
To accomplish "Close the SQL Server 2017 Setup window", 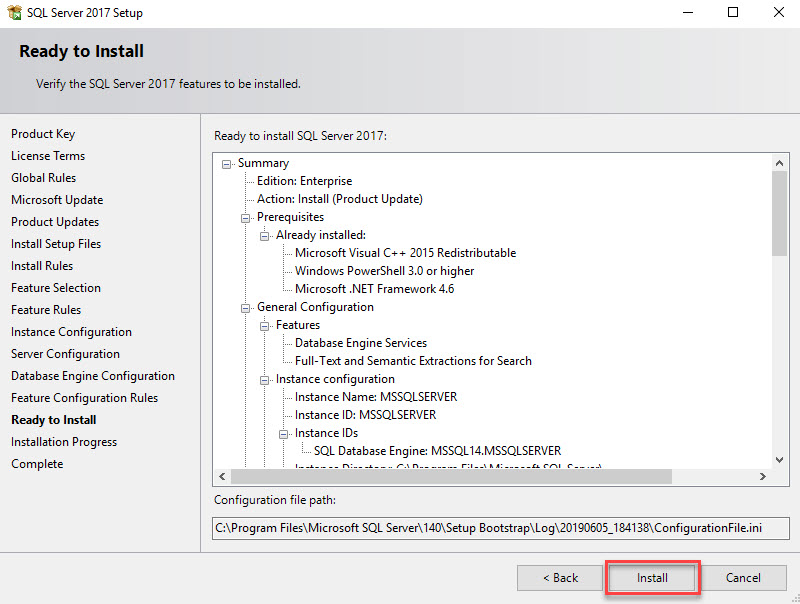I will tap(779, 12).
